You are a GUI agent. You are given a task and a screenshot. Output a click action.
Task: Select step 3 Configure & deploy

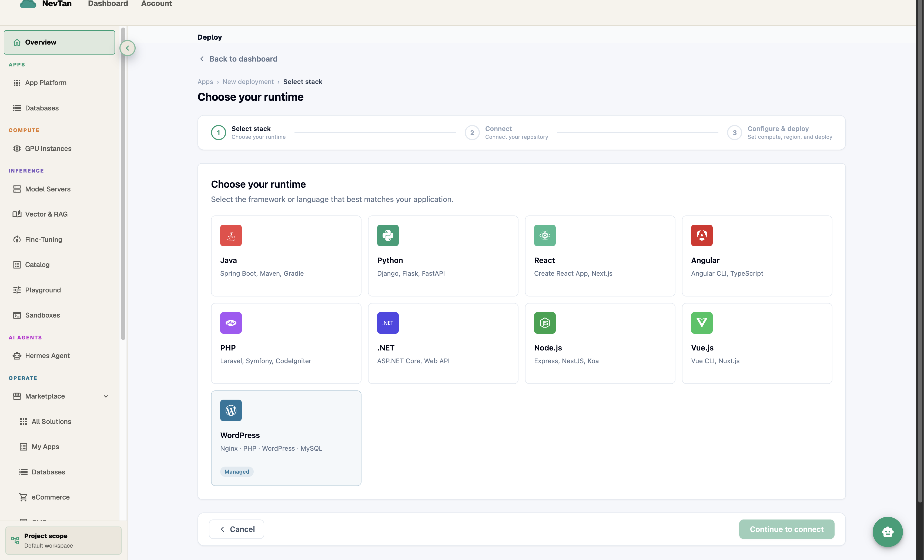780,133
